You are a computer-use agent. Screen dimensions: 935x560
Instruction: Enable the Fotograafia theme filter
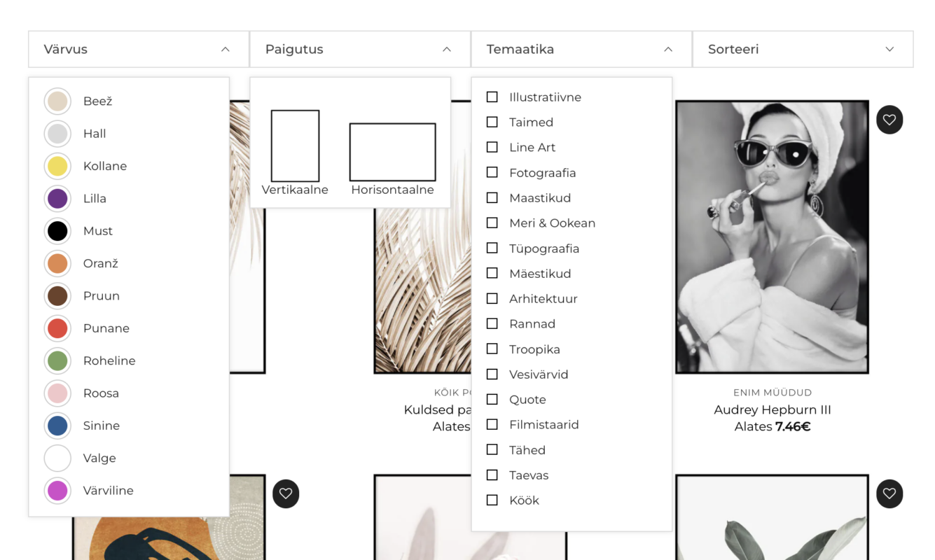pos(492,172)
